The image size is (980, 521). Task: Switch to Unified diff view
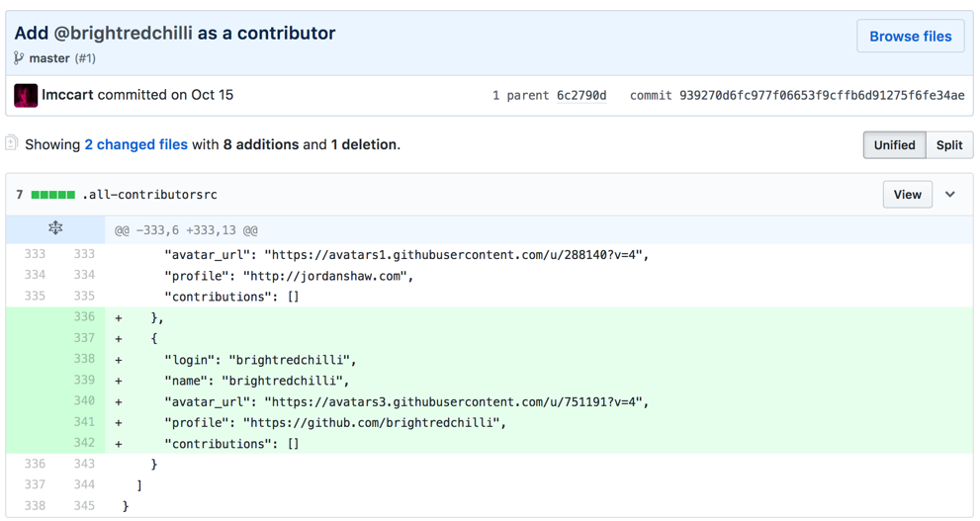[x=894, y=145]
